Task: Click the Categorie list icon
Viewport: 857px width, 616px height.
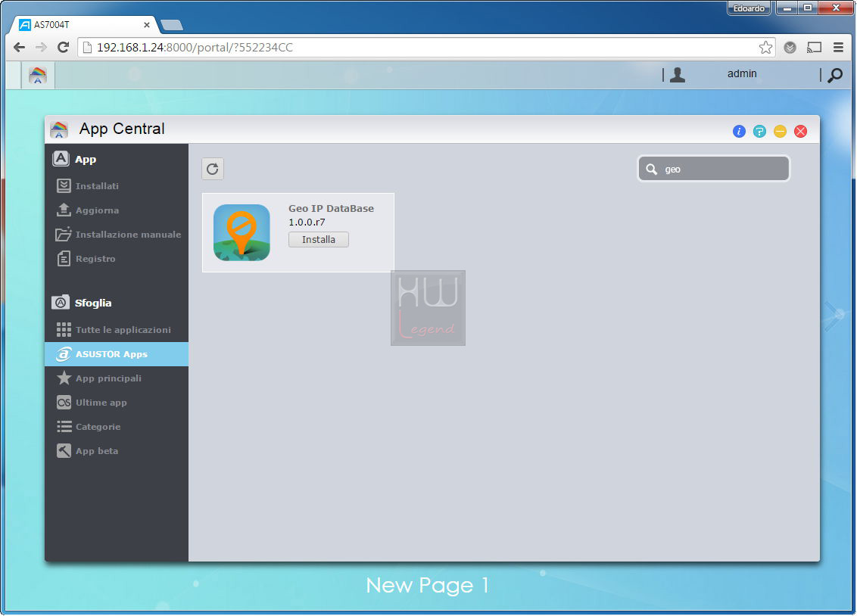Action: coord(64,427)
